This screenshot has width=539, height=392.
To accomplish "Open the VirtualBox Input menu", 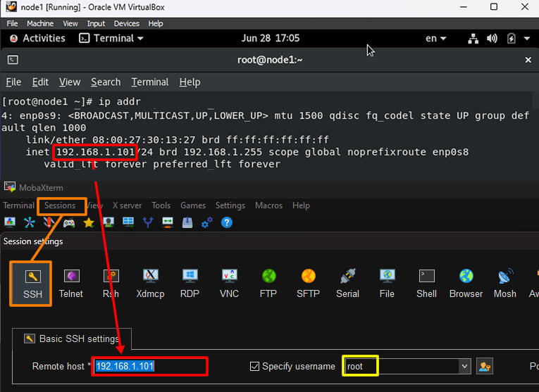I will click(x=96, y=23).
